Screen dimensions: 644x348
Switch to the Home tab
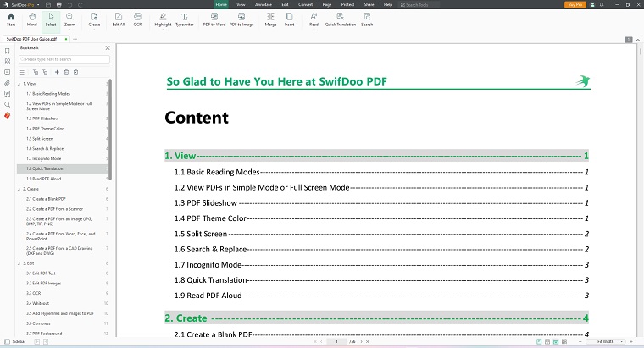pos(221,4)
